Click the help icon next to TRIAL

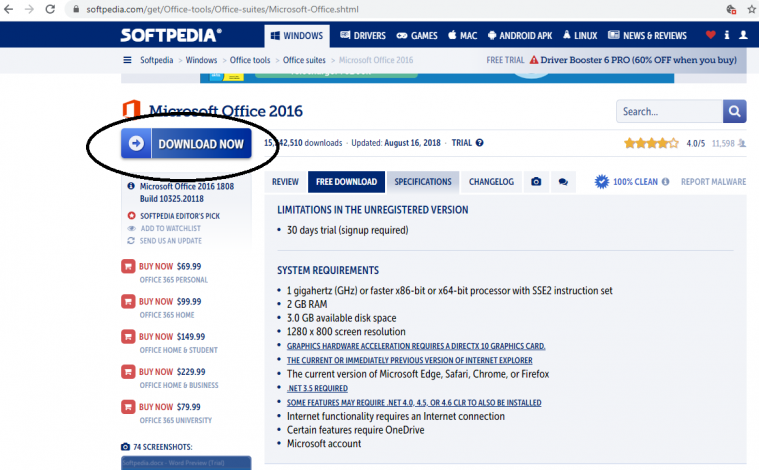pyautogui.click(x=479, y=143)
